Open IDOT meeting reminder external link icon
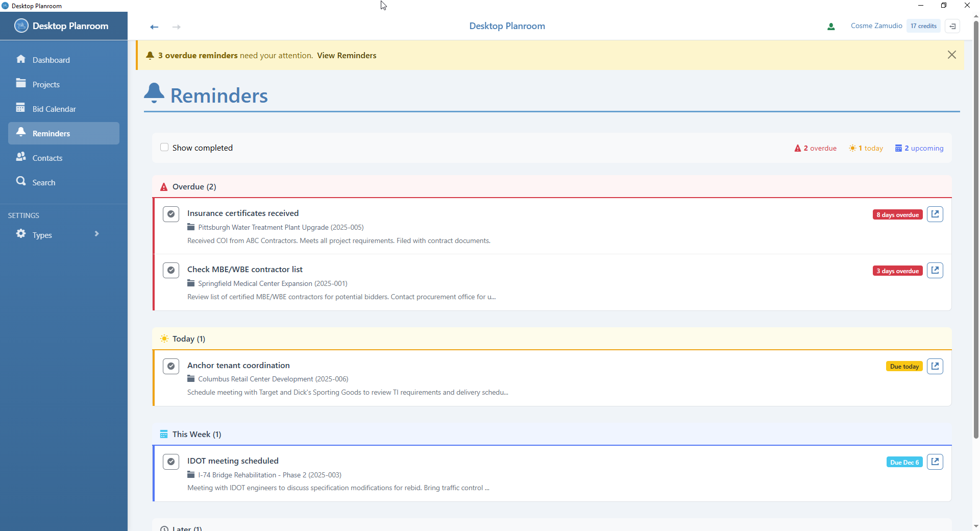 (935, 462)
